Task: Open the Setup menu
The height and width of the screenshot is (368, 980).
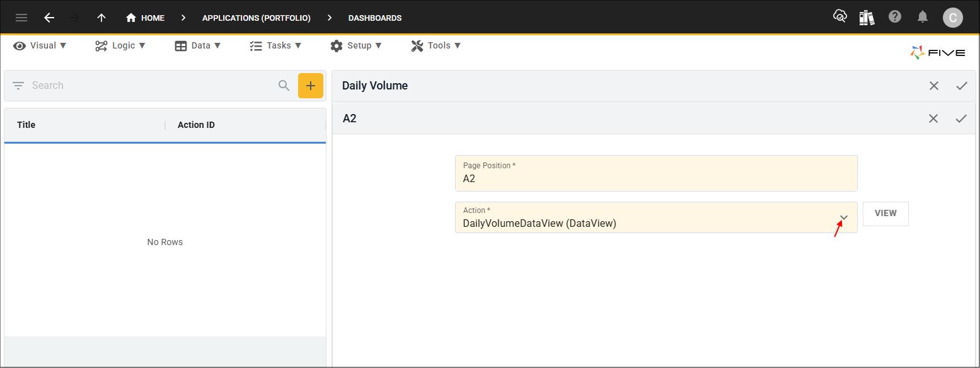Action: tap(356, 45)
